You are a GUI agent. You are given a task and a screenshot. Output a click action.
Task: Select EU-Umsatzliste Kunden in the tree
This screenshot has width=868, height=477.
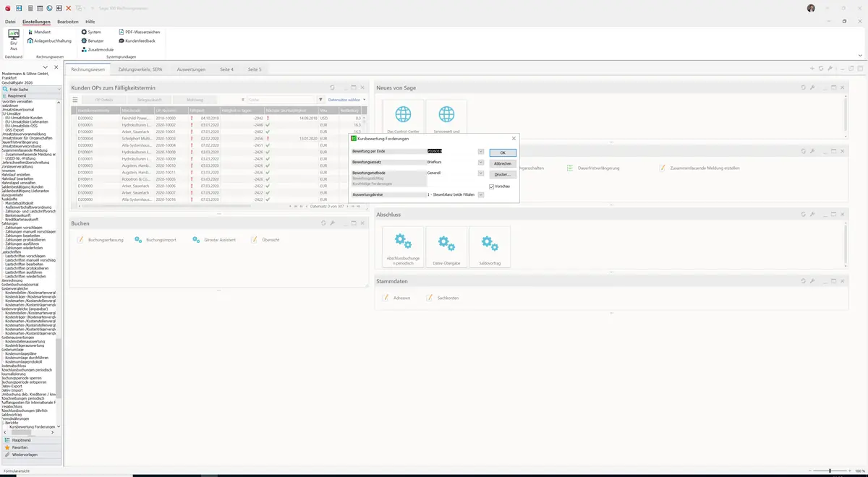(24, 118)
